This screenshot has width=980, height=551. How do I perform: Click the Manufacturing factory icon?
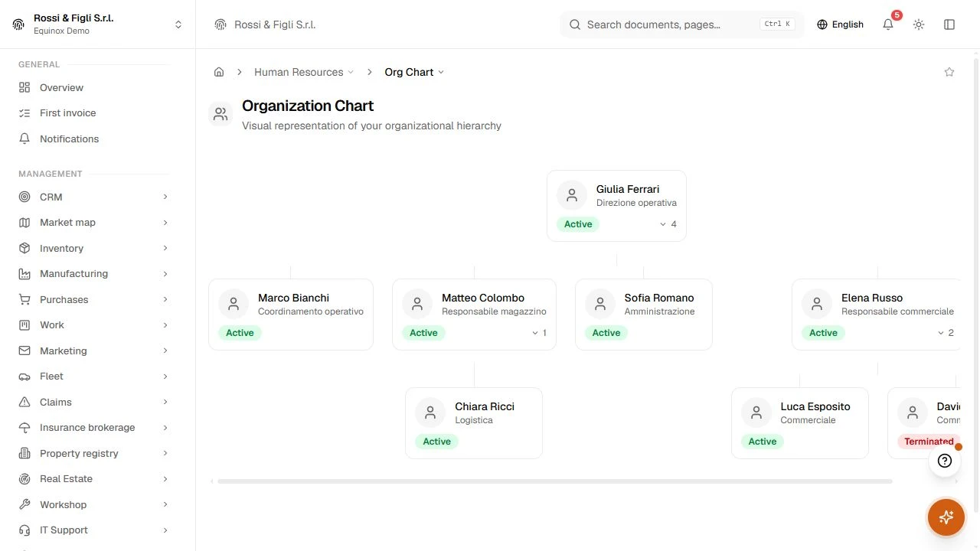click(x=24, y=274)
